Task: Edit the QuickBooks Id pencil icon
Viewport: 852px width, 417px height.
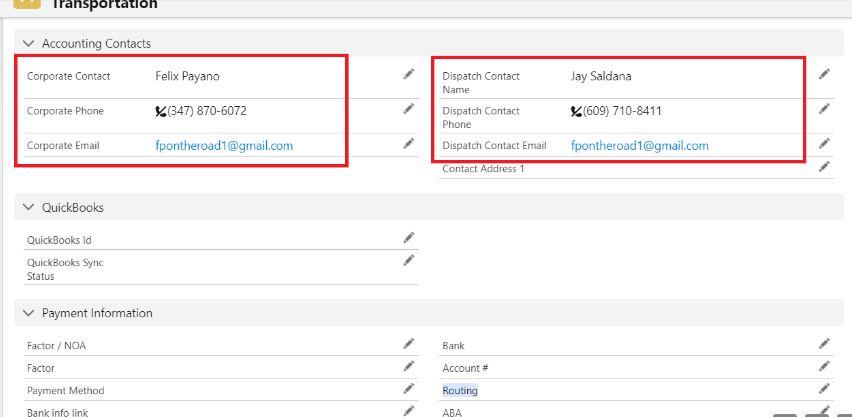Action: coord(409,238)
